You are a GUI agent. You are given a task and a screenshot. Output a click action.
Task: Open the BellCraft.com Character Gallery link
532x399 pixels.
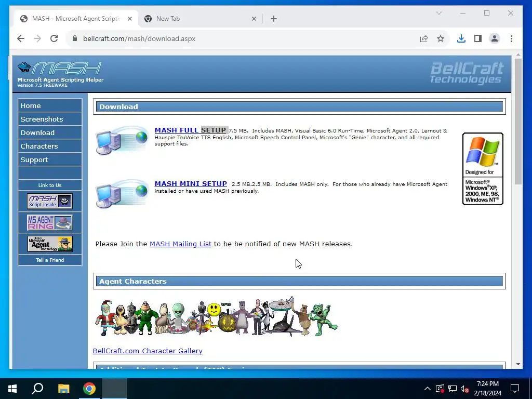pos(148,351)
